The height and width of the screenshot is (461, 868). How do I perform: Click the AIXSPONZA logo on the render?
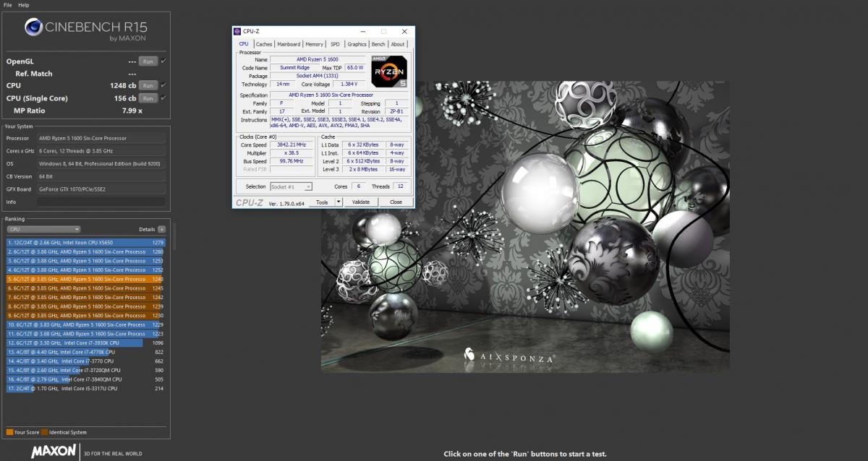tap(509, 356)
